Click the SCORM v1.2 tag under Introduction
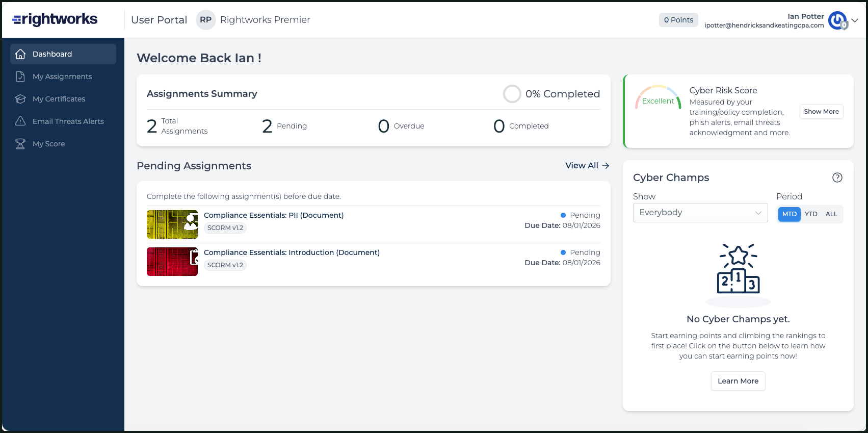 (x=225, y=265)
